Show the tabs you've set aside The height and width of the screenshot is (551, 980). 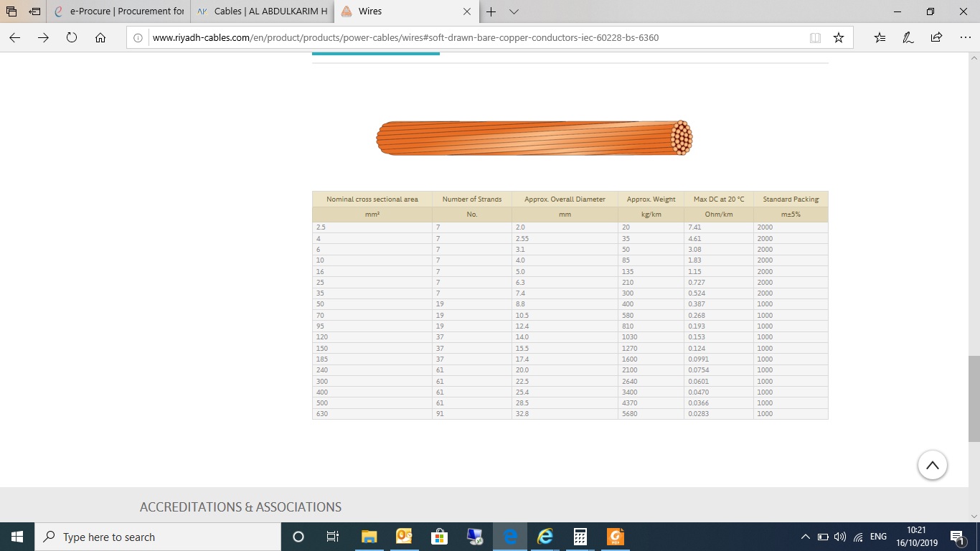pos(11,11)
